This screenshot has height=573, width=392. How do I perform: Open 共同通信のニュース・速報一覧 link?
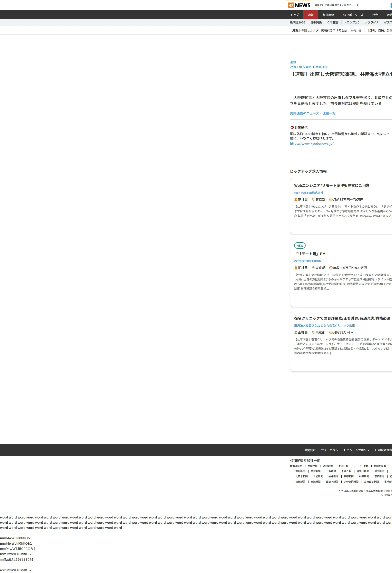[x=313, y=113]
